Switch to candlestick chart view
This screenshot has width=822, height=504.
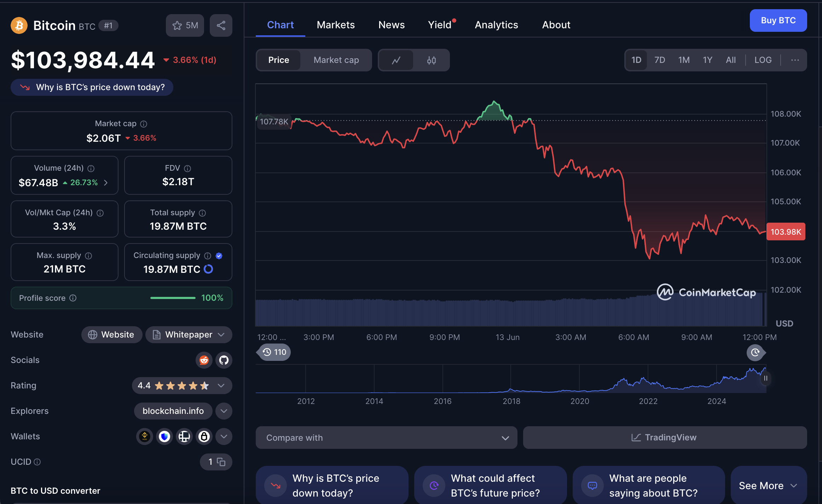pyautogui.click(x=432, y=60)
